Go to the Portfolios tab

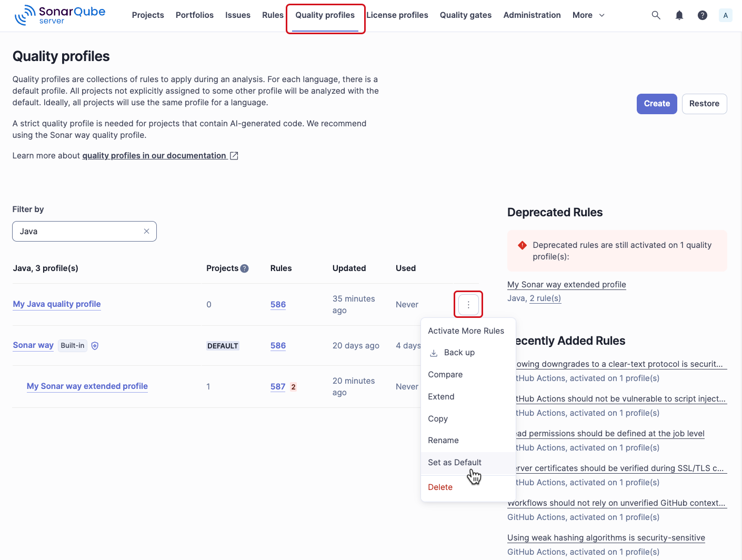195,15
